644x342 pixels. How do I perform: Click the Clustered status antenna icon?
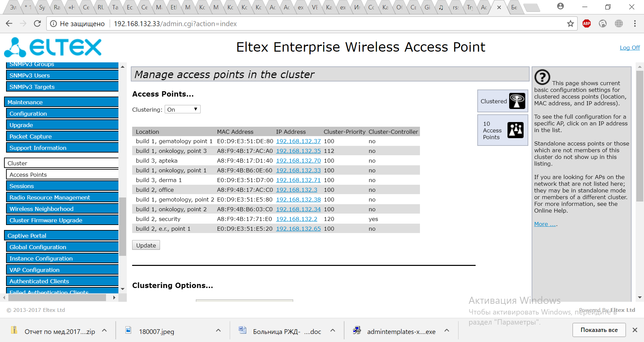point(517,101)
